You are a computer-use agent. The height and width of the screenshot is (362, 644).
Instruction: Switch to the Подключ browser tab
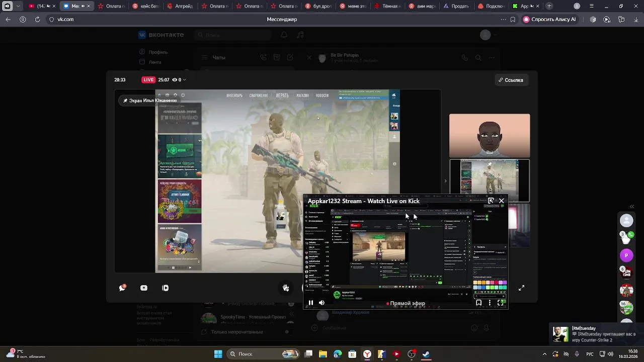(491, 6)
